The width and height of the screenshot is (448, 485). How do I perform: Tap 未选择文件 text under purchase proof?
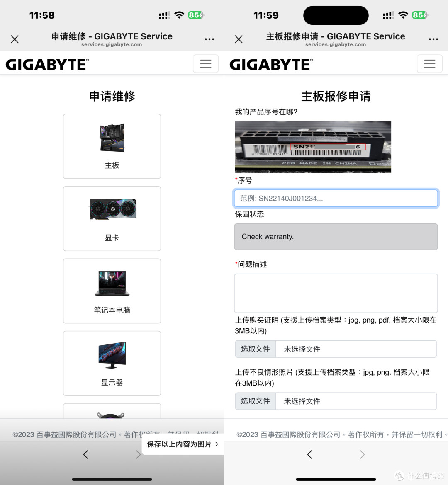click(302, 349)
